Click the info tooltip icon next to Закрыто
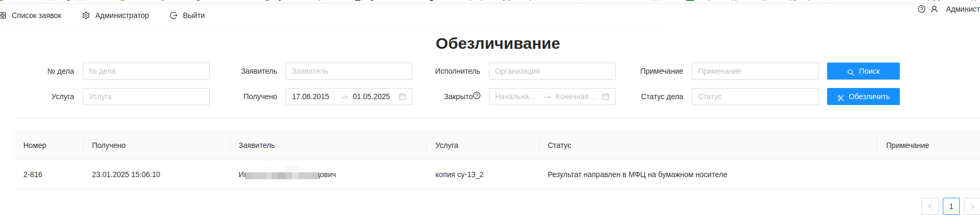The width and height of the screenshot is (980, 219). click(x=477, y=96)
